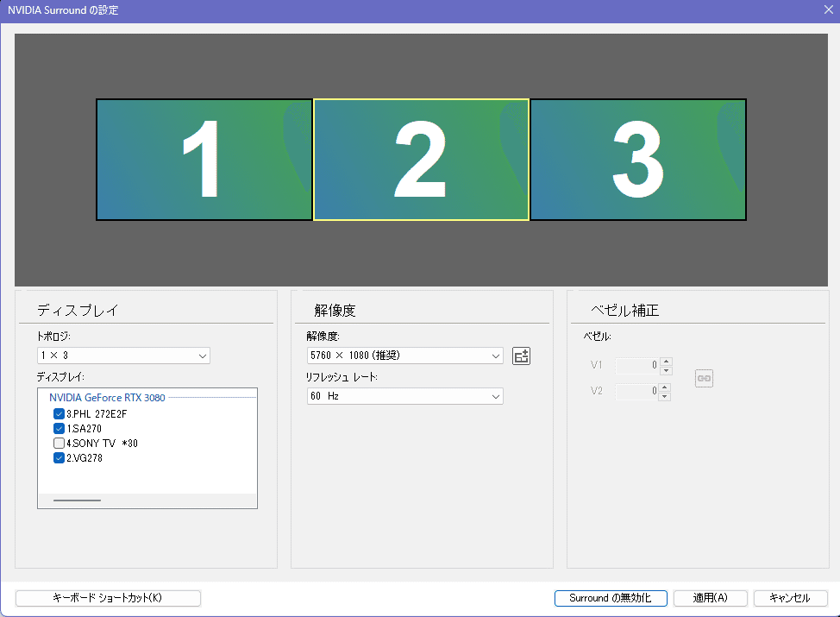Open the トポロジ 1 × 3 dropdown
This screenshot has height=617, width=840.
click(123, 356)
